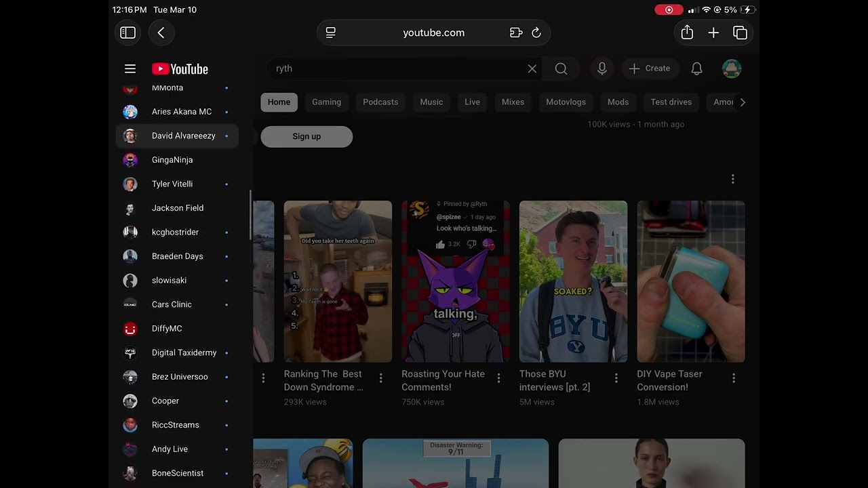Click the Create button

point(650,68)
